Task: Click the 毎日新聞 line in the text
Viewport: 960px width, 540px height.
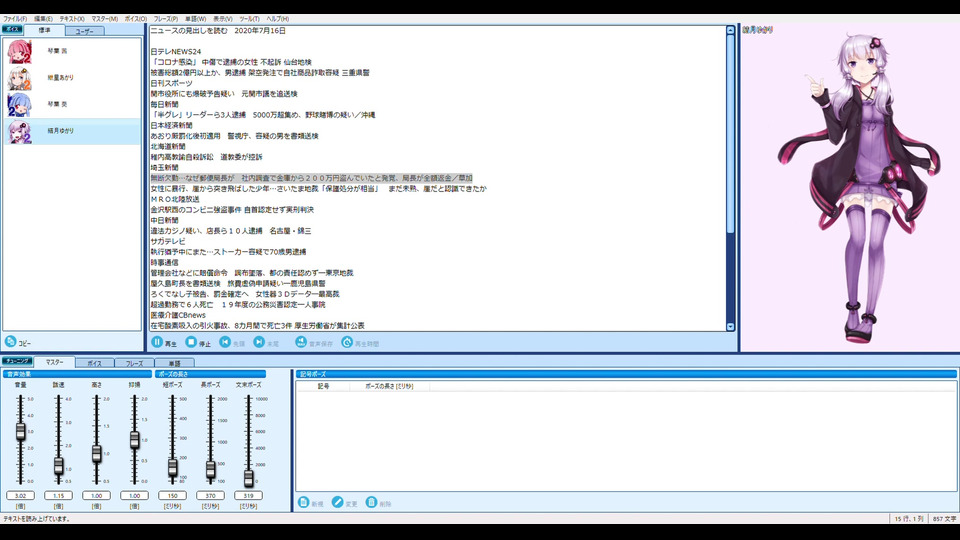Action: (165, 104)
